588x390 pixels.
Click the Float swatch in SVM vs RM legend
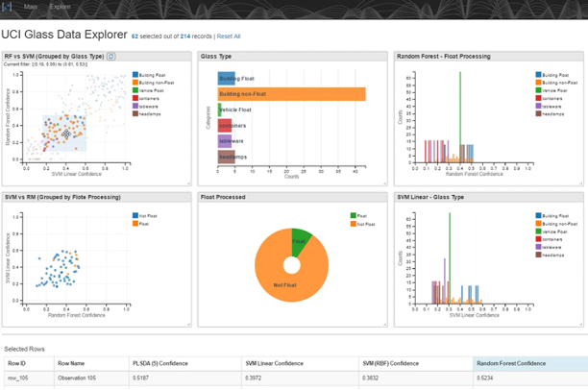pos(135,224)
